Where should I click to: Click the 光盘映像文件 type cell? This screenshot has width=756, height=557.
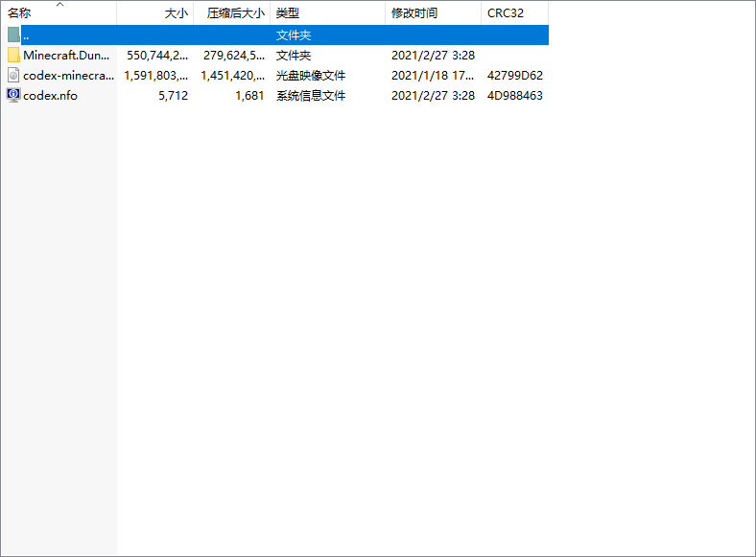pyautogui.click(x=311, y=76)
